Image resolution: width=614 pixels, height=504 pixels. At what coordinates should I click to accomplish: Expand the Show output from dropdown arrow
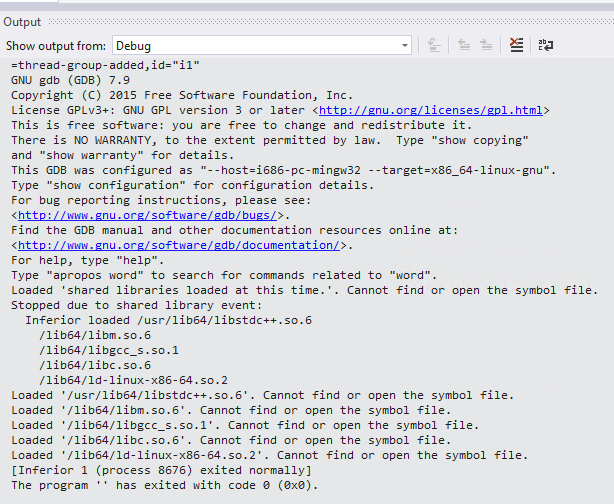(404, 46)
